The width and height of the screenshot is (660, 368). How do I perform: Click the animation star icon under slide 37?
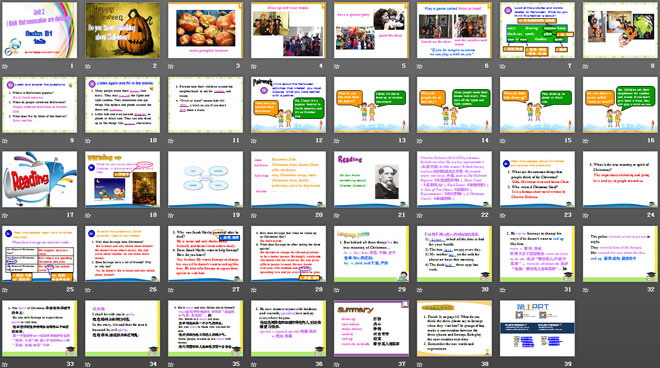(337, 364)
